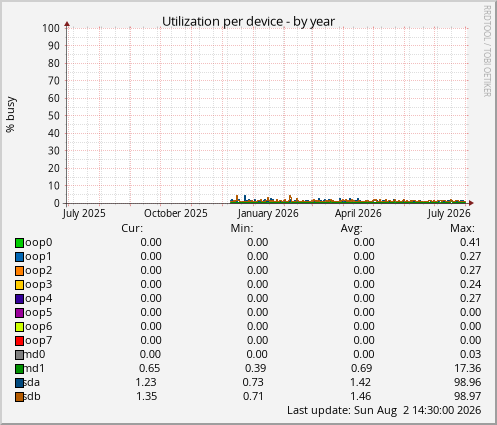Click the sda average value 1.42

coord(360,382)
